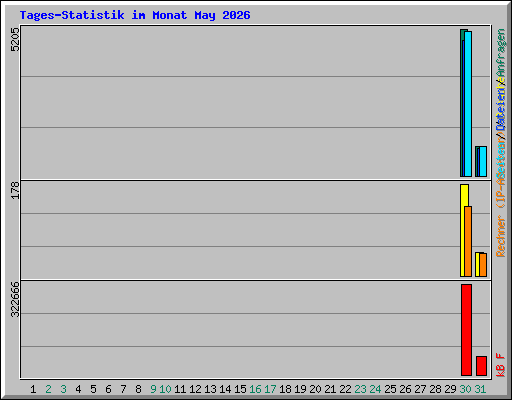Click the orange bar for day 30
The image size is (512, 400).
tap(468, 241)
